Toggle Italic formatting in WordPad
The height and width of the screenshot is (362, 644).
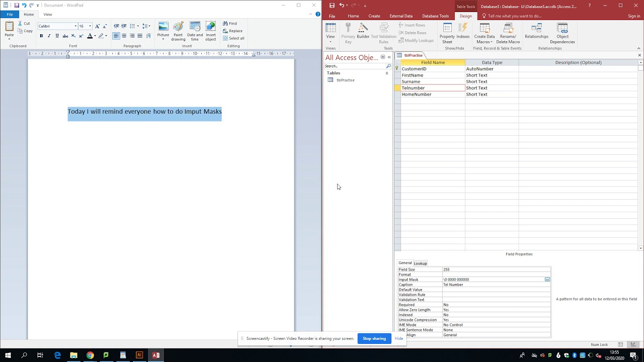click(49, 36)
